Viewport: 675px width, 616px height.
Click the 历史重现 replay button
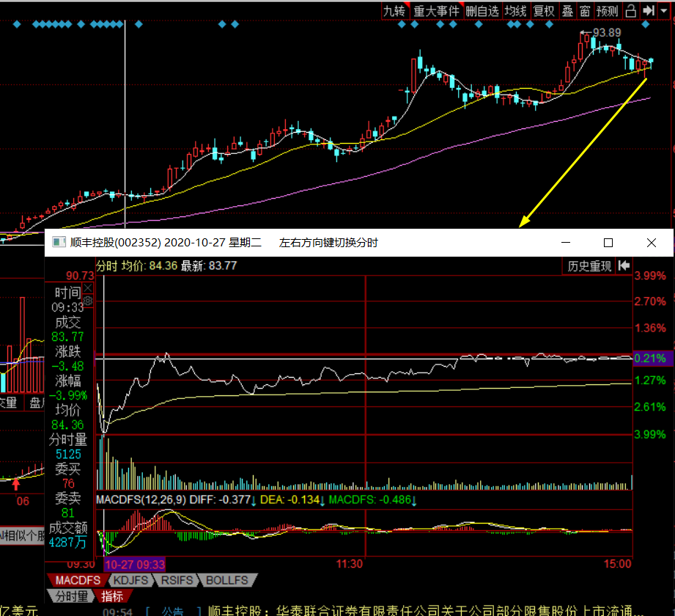tap(589, 266)
